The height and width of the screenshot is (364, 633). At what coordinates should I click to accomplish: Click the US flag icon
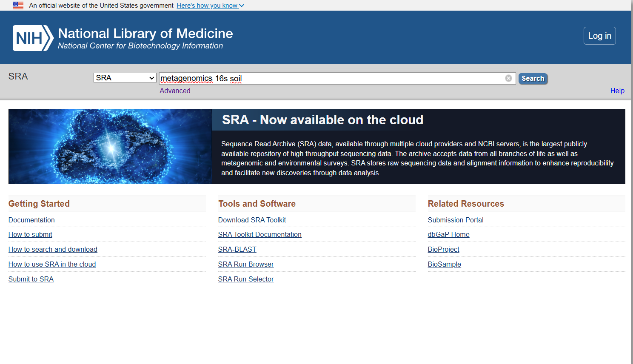tap(18, 6)
